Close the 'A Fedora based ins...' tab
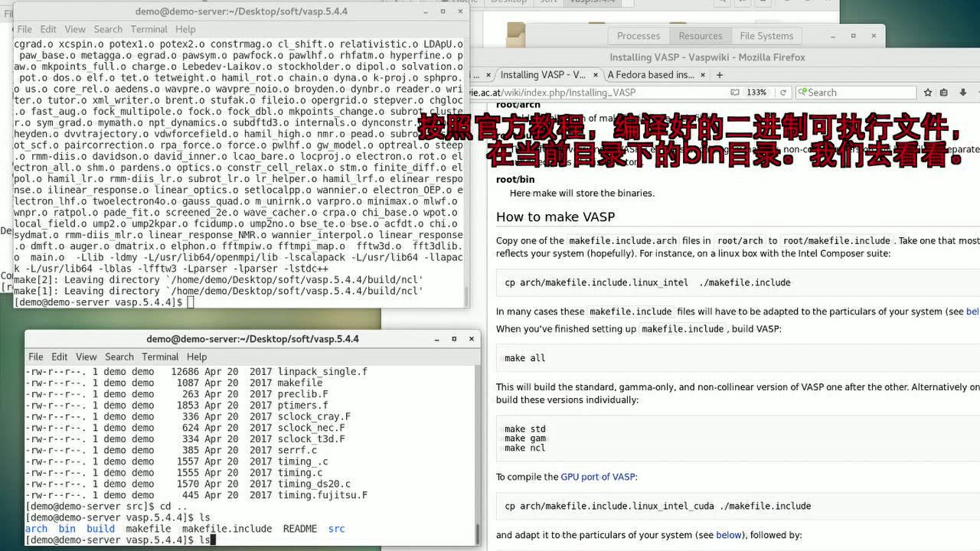This screenshot has height=551, width=980. pos(703,75)
